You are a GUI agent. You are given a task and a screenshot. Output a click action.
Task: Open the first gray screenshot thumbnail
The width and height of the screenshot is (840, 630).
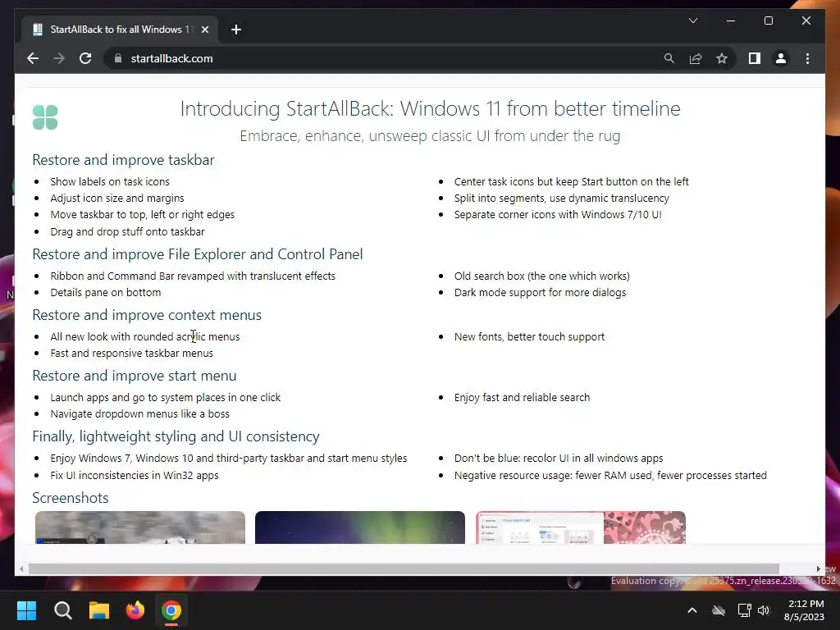[x=139, y=527]
